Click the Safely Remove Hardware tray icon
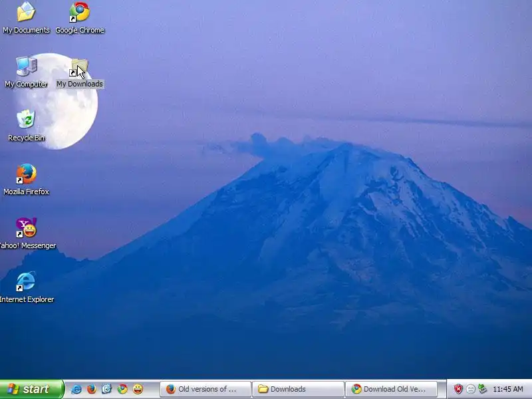Viewport: 532px width, 399px height. pyautogui.click(x=482, y=389)
